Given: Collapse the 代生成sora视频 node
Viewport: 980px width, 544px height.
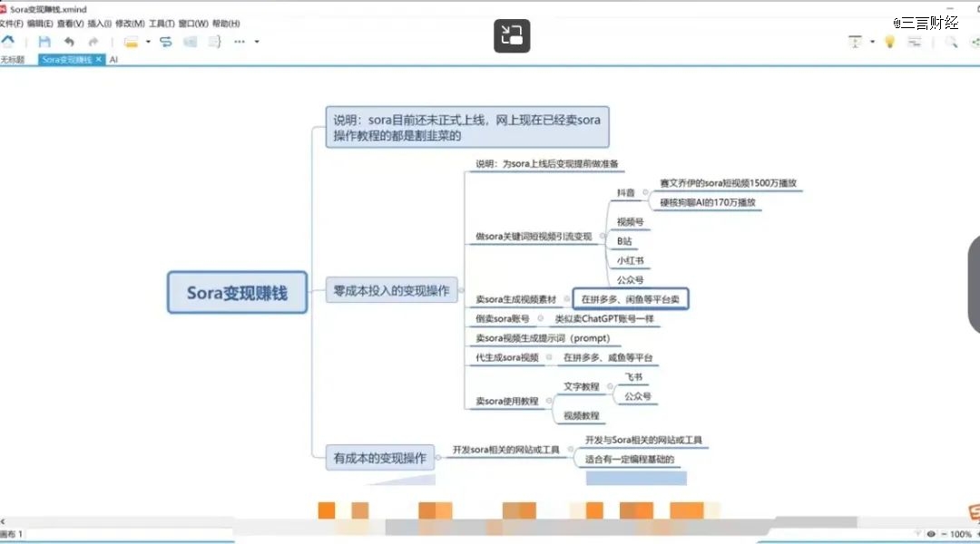Looking at the screenshot, I should pyautogui.click(x=549, y=357).
